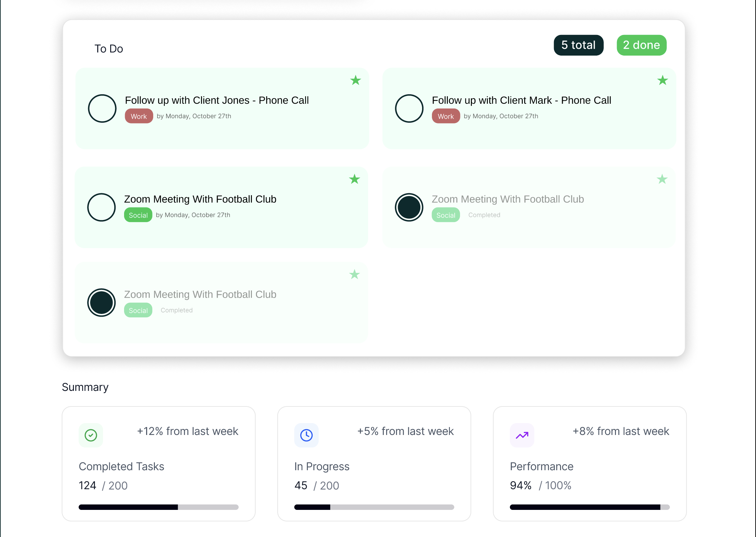Click the 2 done badge

(x=641, y=45)
